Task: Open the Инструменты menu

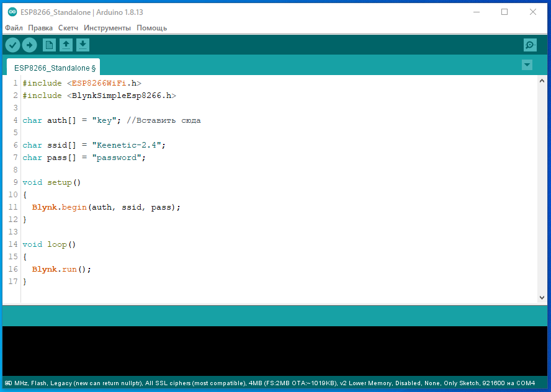Action: [107, 28]
